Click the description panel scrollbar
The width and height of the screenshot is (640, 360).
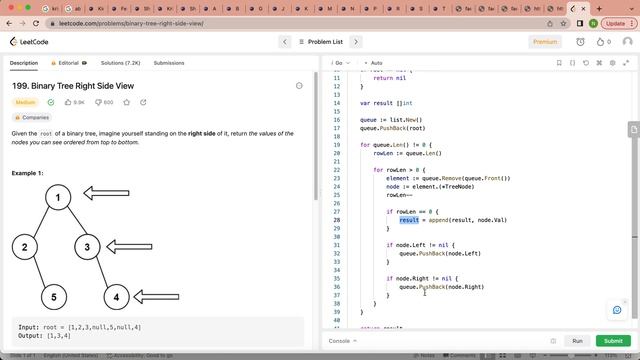tap(316, 136)
